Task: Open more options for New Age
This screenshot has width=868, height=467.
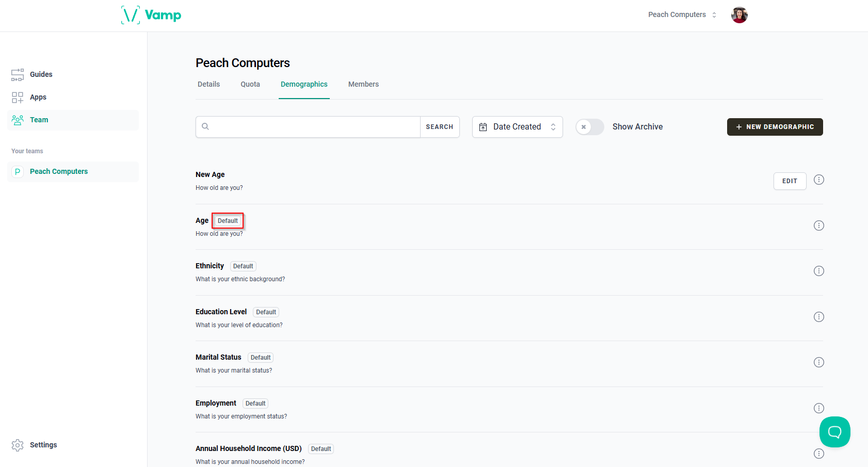Action: pos(818,180)
